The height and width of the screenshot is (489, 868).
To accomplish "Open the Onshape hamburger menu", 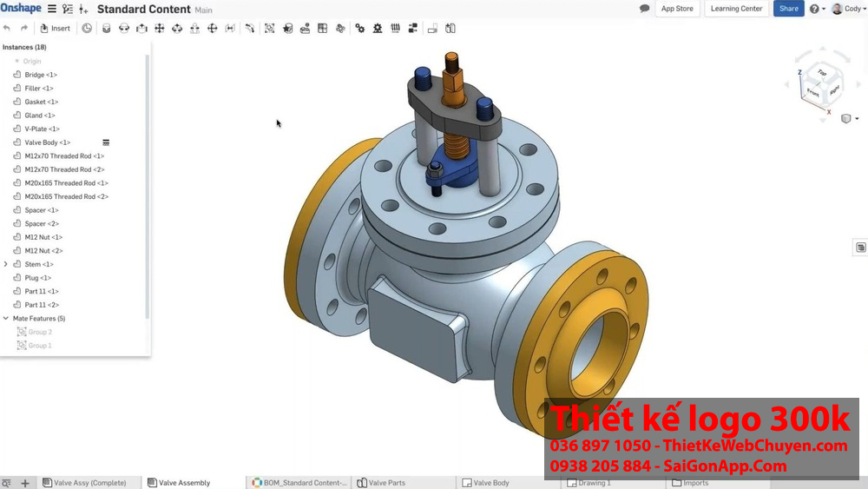I will [52, 9].
